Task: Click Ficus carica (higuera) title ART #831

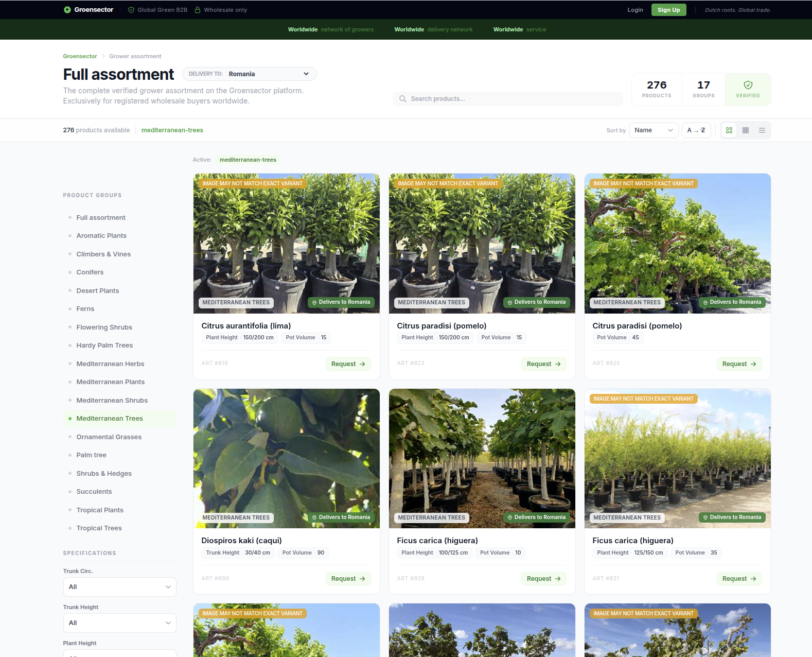Action: pos(633,541)
